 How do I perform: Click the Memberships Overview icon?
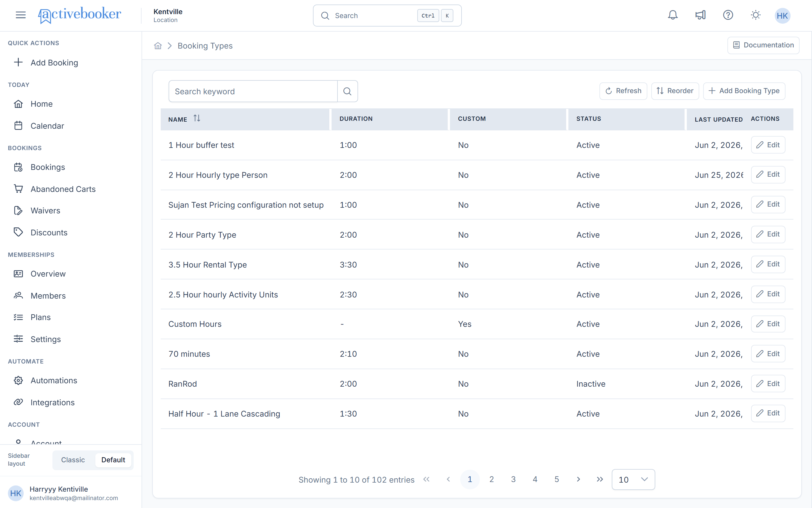click(x=18, y=273)
